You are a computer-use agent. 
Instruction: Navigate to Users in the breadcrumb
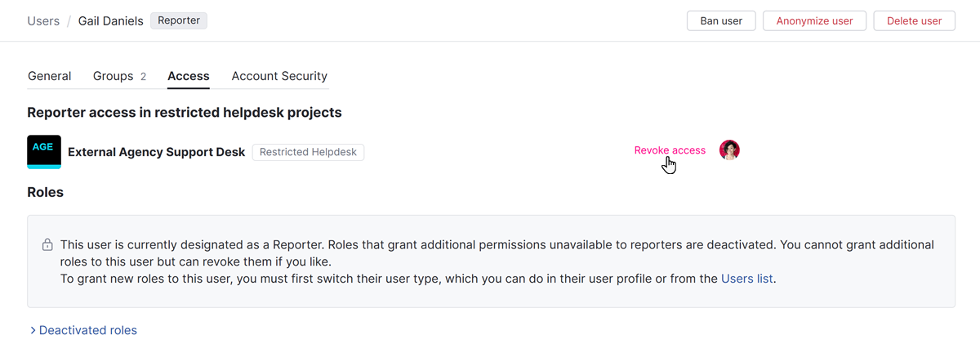pos(43,21)
